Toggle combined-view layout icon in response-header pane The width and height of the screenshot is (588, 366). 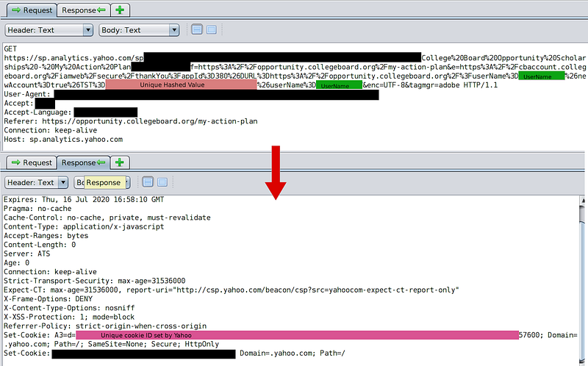162,182
